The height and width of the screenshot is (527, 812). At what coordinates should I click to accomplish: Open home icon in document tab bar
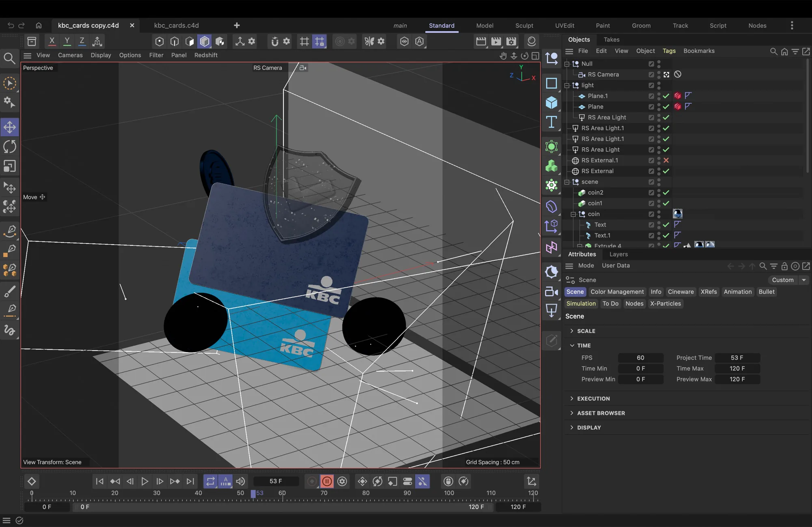click(x=39, y=26)
